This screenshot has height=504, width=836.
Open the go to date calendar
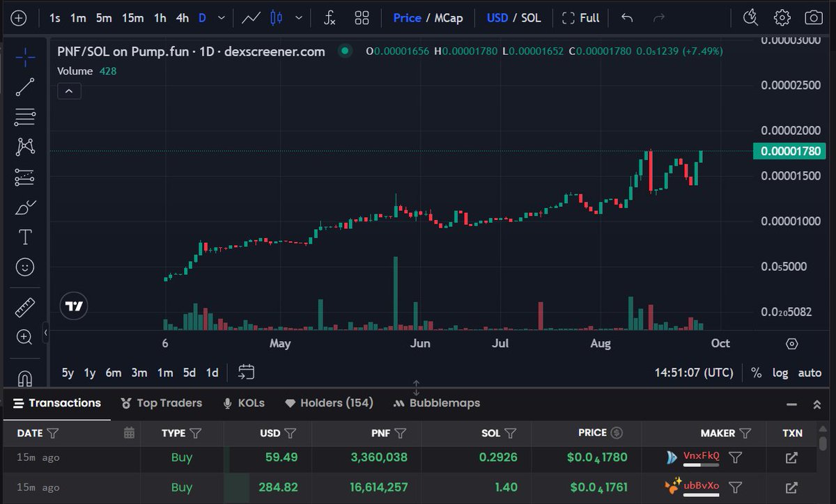pyautogui.click(x=246, y=372)
